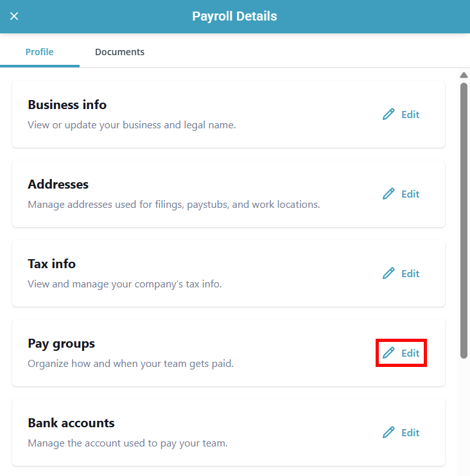Select the Bank accounts card title
This screenshot has width=470, height=476.
click(71, 423)
